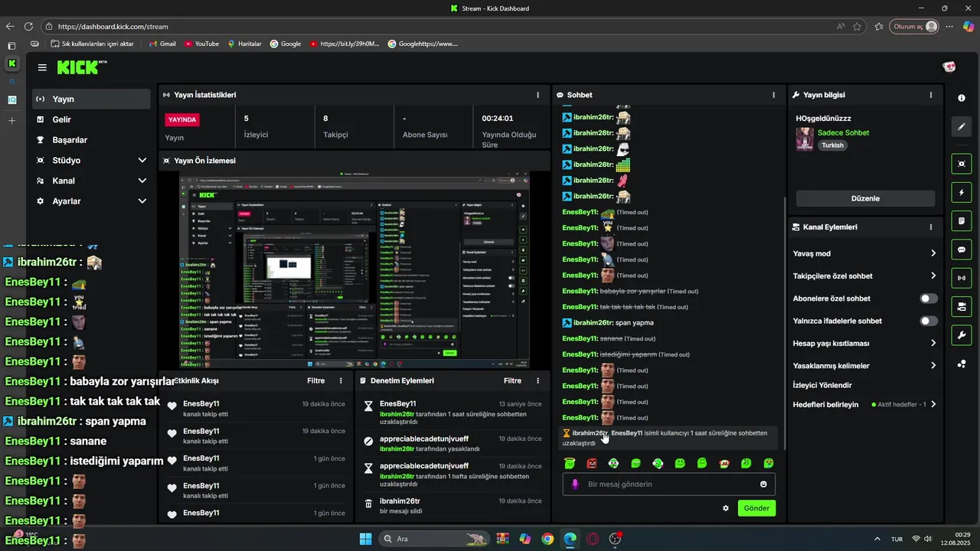Select Yayın in the left sidebar

click(x=91, y=99)
